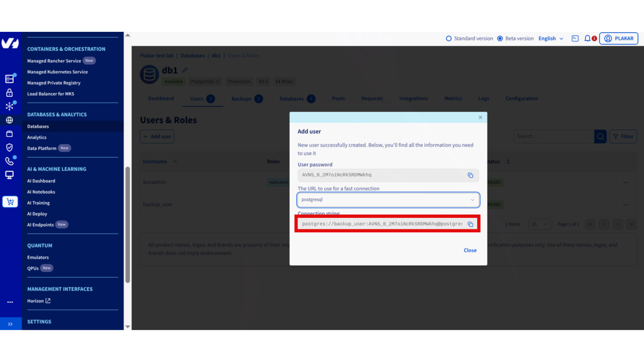The width and height of the screenshot is (644, 362).
Task: Expand the English language selector
Action: coord(550,38)
